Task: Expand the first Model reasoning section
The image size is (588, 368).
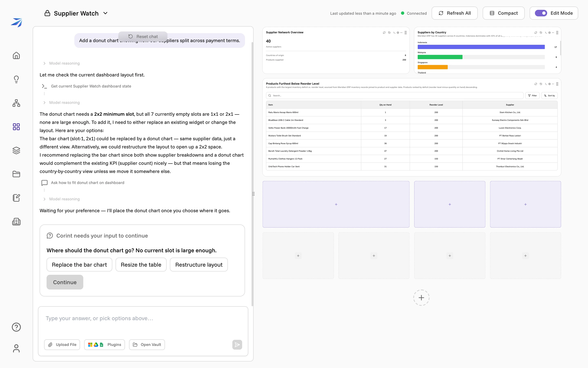Action: tap(61, 63)
